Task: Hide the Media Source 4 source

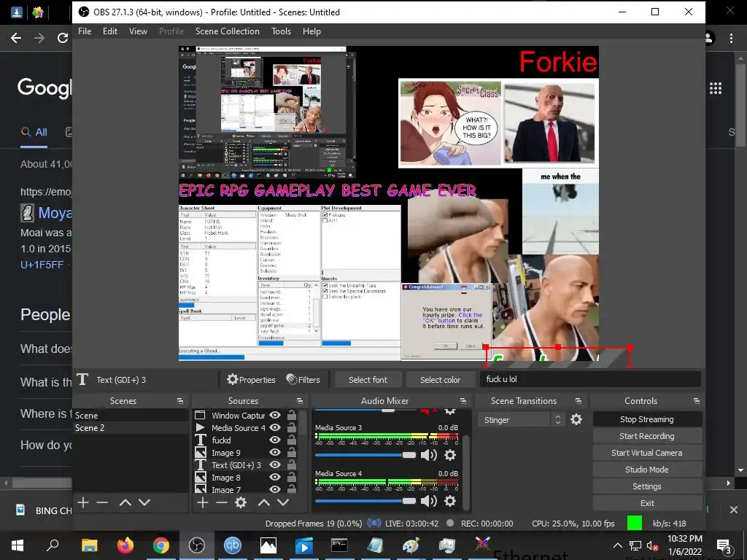Action: [x=275, y=427]
